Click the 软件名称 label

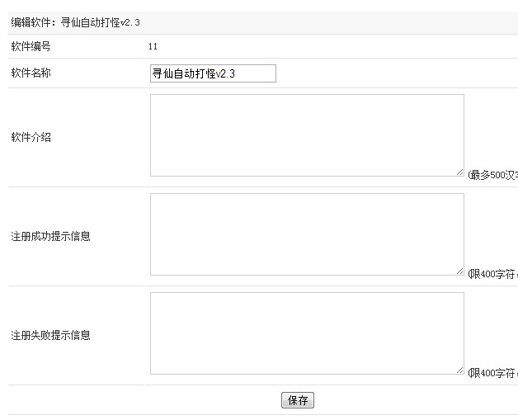pyautogui.click(x=31, y=73)
